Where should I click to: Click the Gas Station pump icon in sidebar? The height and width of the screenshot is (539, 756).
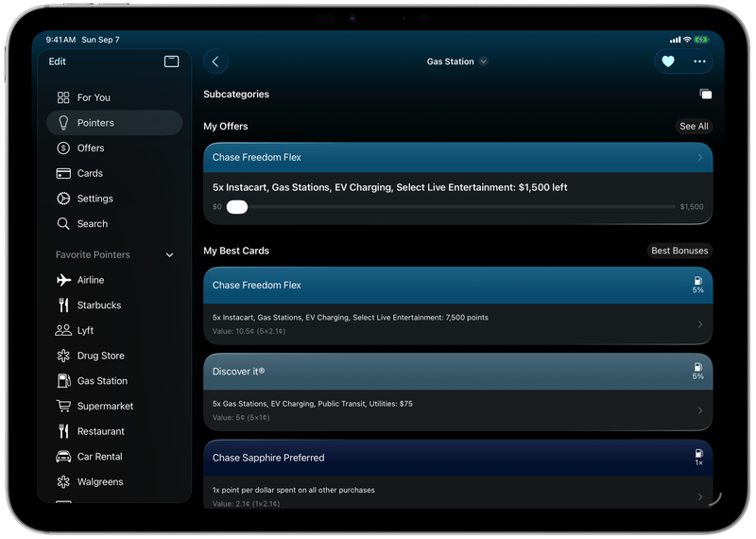pyautogui.click(x=63, y=381)
